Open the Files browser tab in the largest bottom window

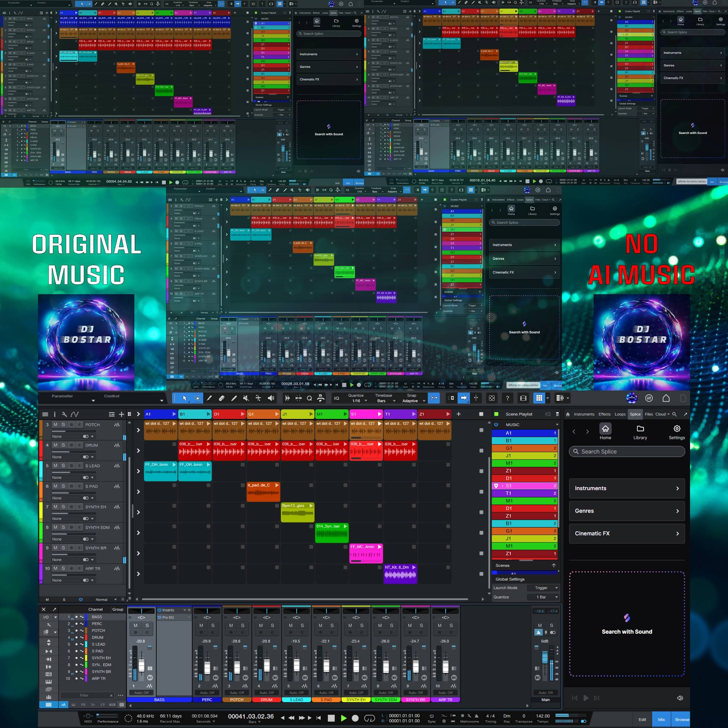tap(649, 414)
